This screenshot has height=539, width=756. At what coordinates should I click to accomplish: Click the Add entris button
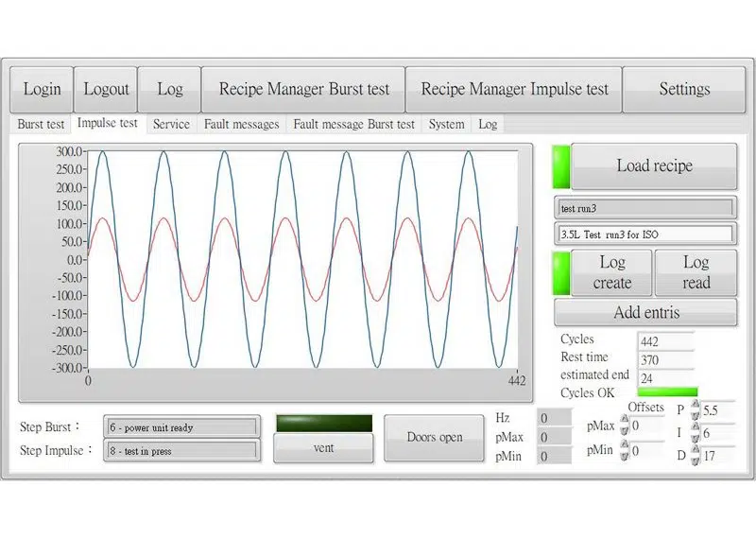coord(647,312)
